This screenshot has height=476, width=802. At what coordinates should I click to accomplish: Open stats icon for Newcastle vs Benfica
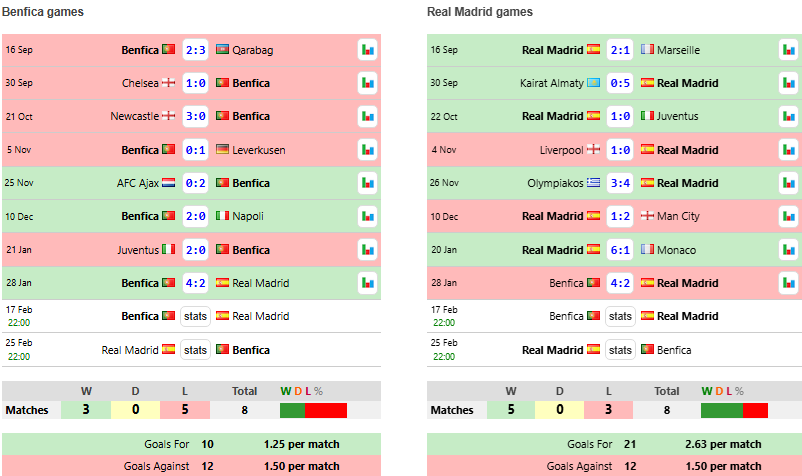(x=368, y=117)
